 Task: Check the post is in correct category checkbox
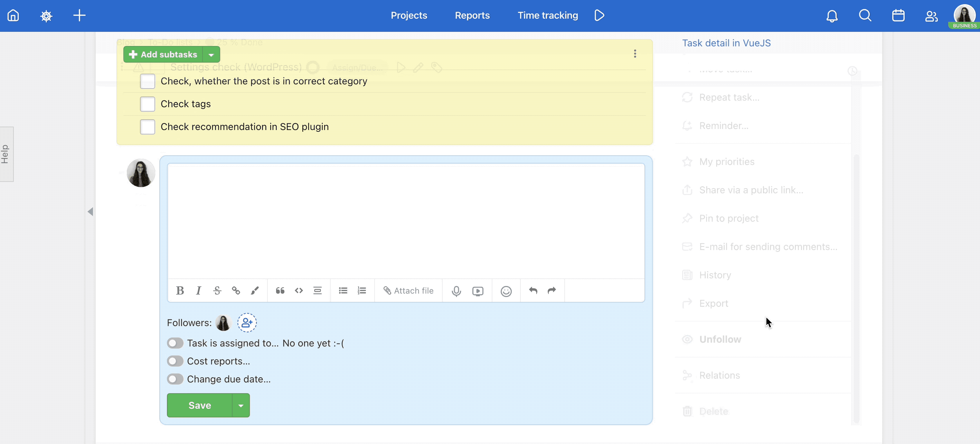tap(148, 80)
